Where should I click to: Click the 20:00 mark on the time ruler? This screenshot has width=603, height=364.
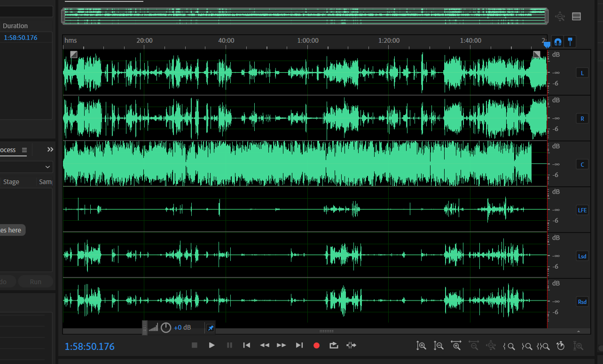144,40
